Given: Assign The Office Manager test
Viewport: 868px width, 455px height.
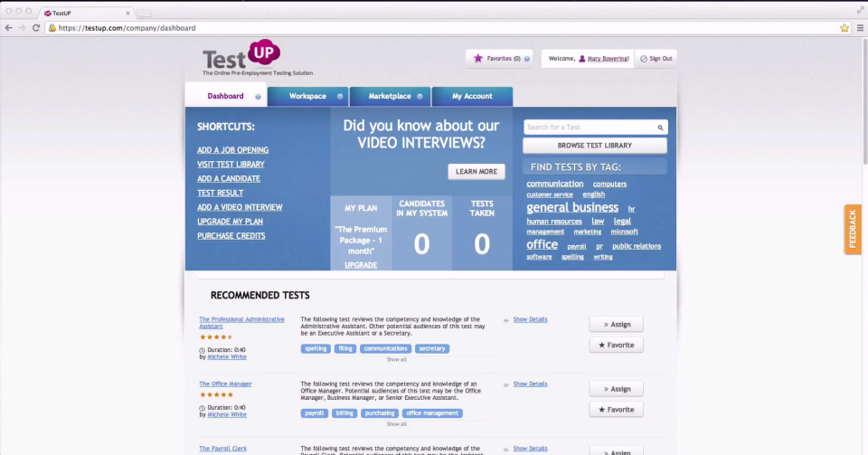Looking at the screenshot, I should tap(616, 389).
